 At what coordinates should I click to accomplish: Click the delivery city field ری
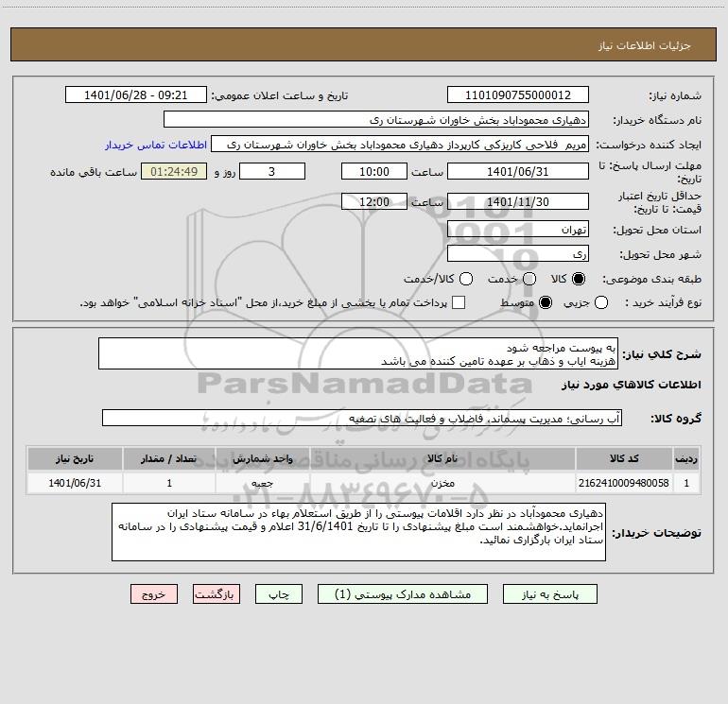pos(518,254)
